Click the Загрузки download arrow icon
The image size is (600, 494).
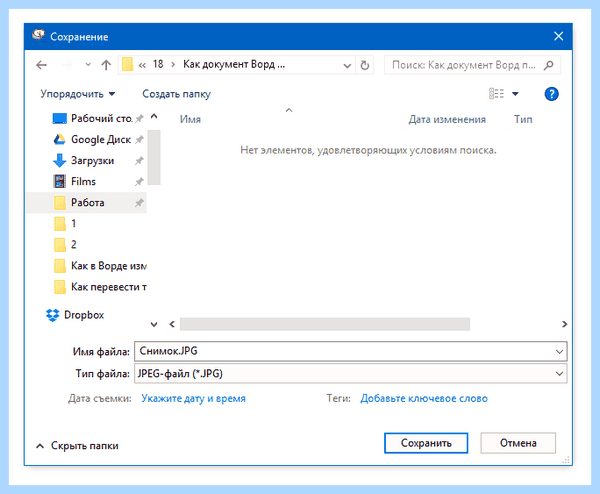[59, 161]
